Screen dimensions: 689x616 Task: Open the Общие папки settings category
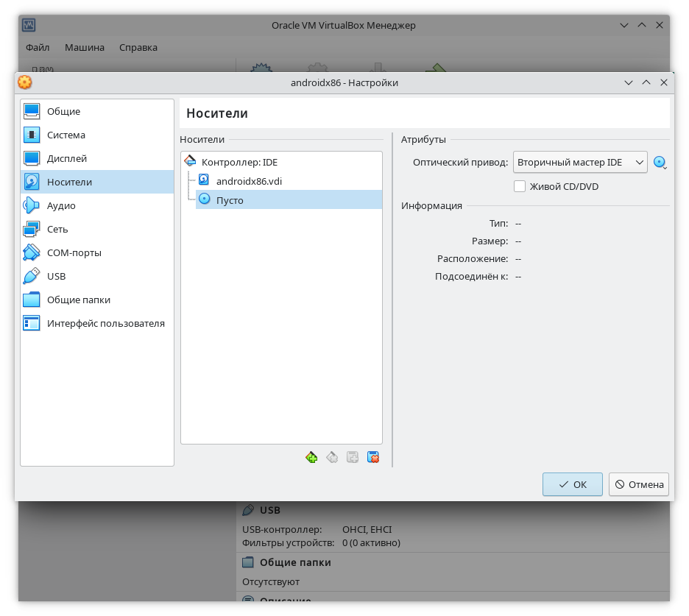[79, 300]
